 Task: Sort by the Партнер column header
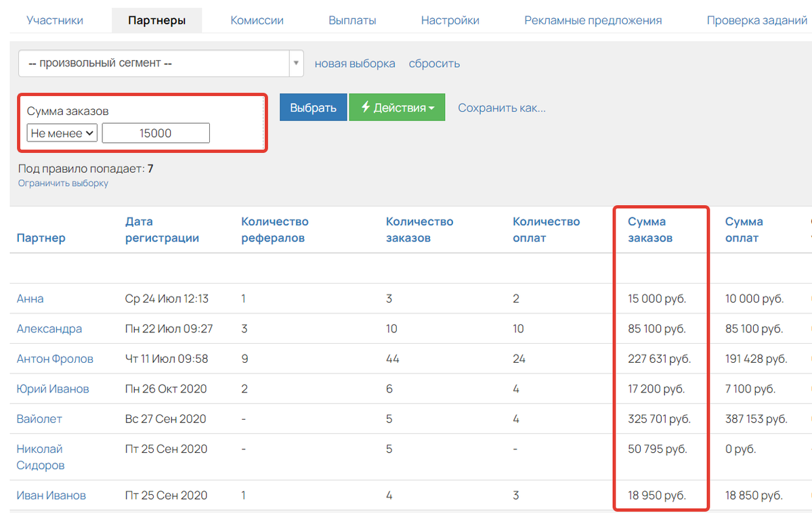pos(41,238)
